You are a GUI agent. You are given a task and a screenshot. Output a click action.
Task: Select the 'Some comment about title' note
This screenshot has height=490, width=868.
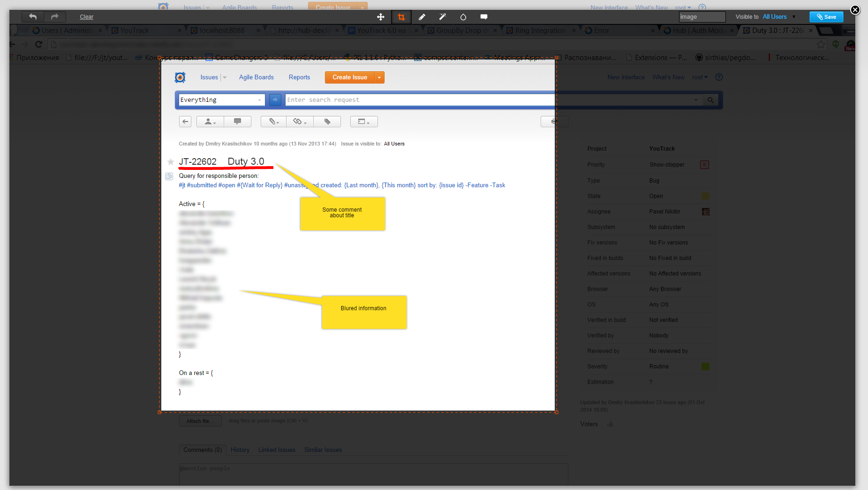pos(342,214)
